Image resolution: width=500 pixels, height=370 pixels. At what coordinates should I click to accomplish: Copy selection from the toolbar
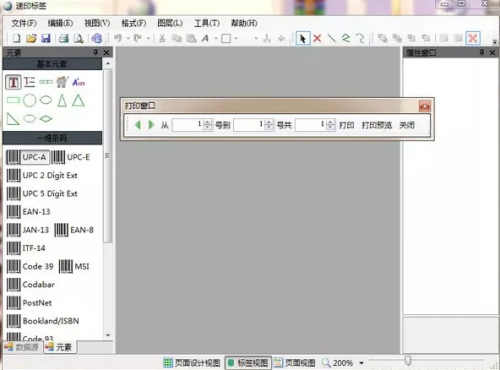176,38
